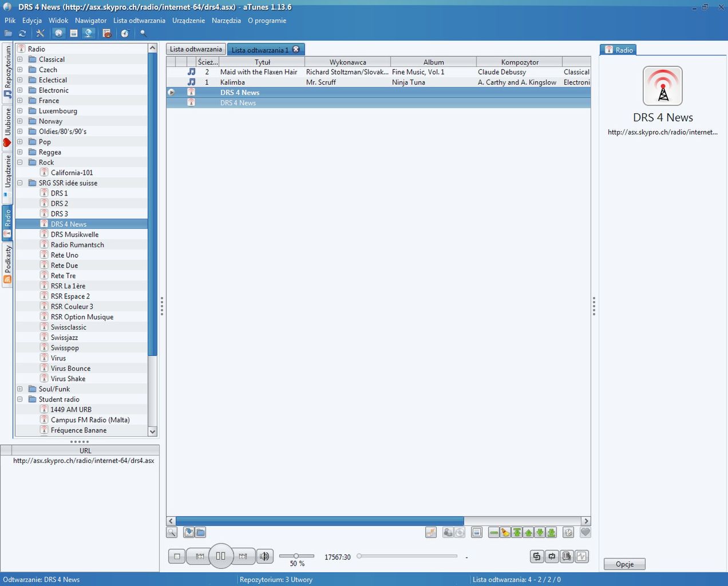728x586 pixels.
Task: Click the save playlist icon
Action: 189,532
